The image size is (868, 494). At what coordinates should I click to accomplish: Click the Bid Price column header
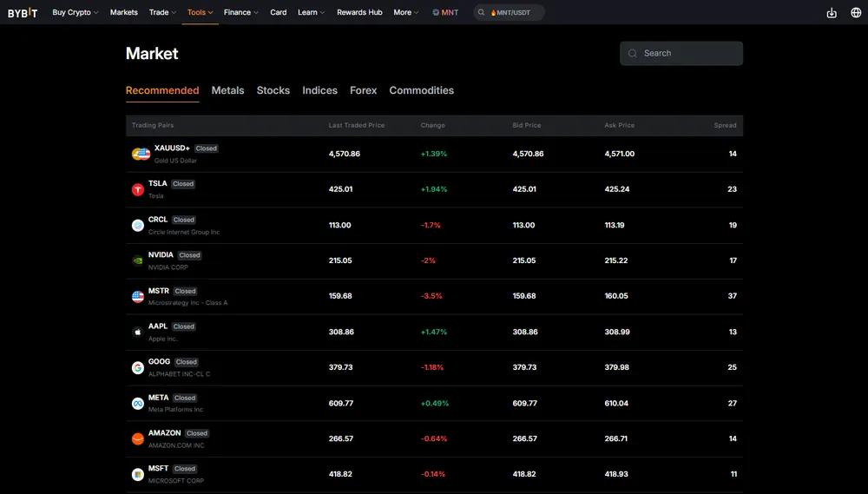tap(527, 125)
